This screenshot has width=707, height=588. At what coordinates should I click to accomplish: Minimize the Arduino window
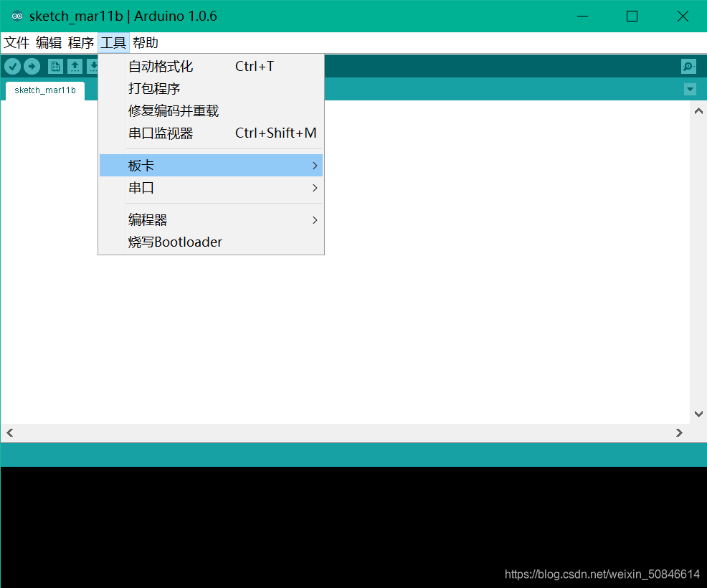[x=582, y=16]
